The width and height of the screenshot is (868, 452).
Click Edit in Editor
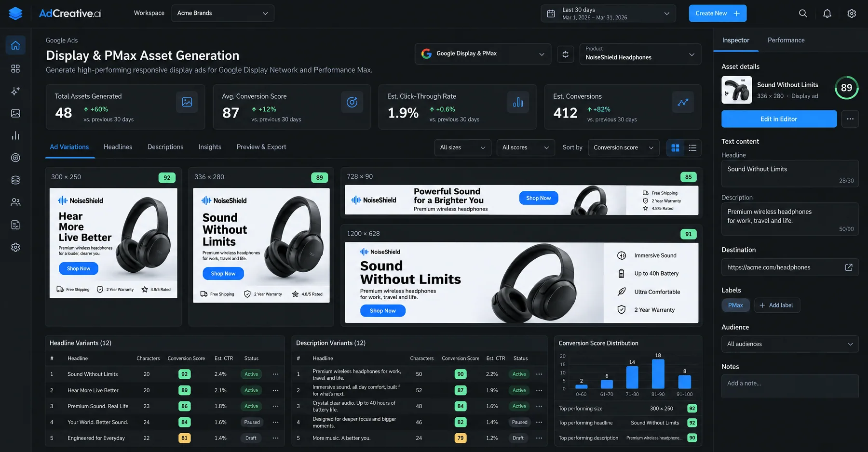(779, 119)
